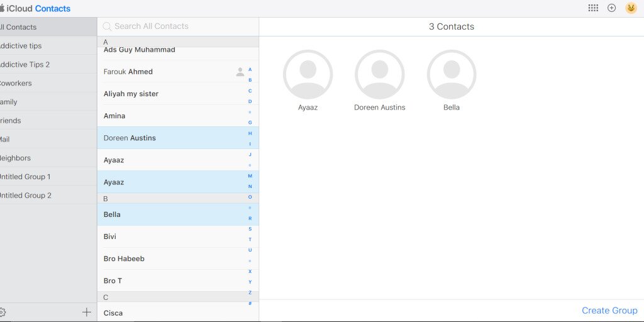Open the settings gear below the groups sidebar
644x322 pixels.
(2, 312)
